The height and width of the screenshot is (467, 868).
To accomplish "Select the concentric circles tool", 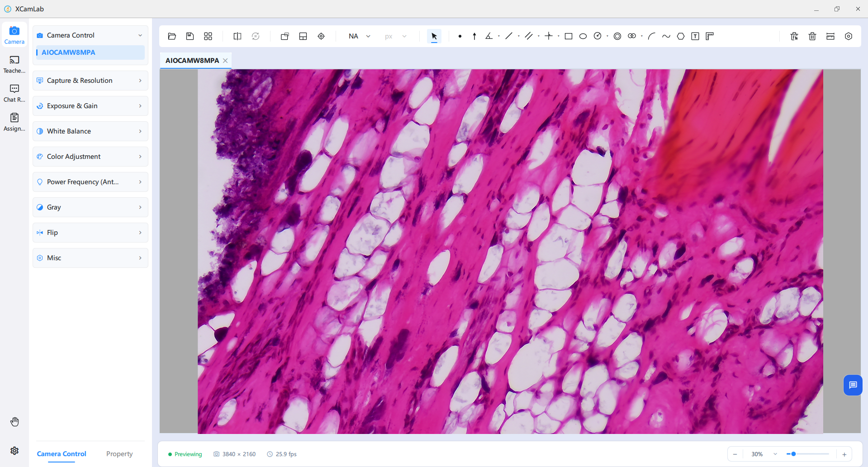I will coord(617,36).
